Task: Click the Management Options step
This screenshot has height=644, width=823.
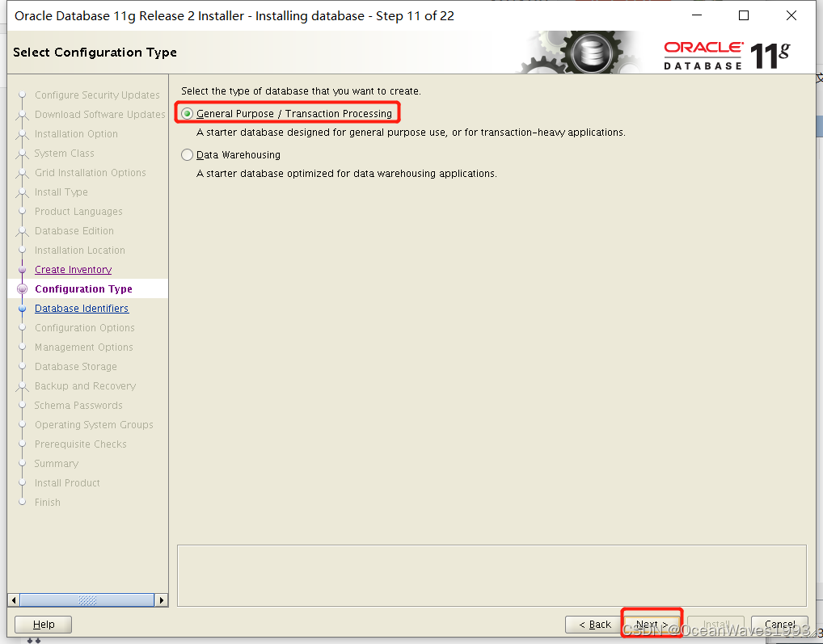Action: coord(83,347)
